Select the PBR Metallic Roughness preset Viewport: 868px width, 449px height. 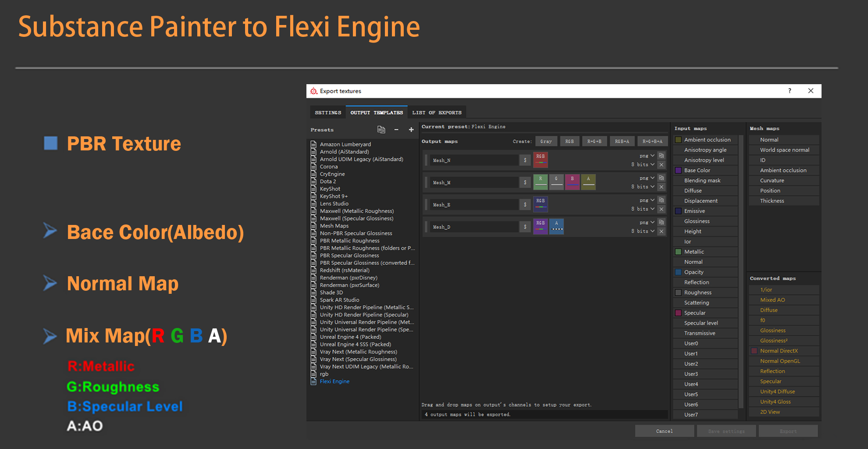349,241
